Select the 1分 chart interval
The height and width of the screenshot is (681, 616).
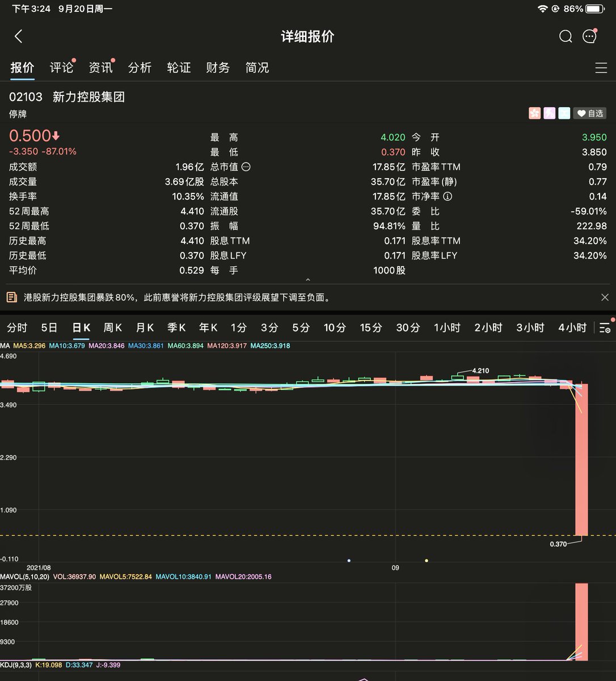tap(239, 327)
